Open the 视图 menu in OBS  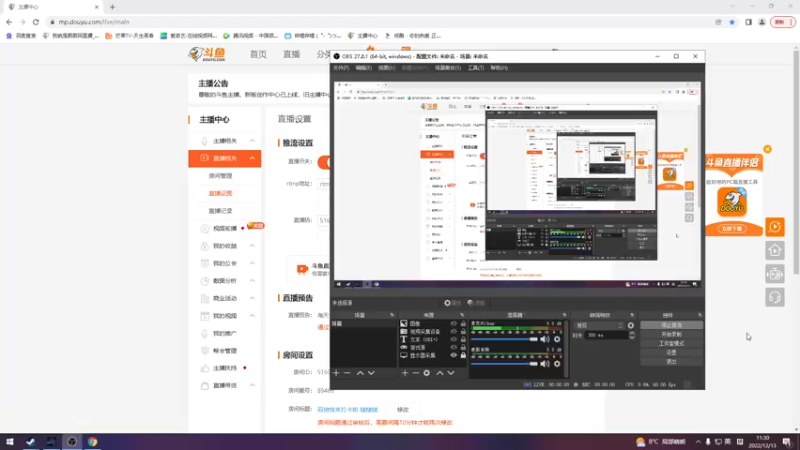coord(387,68)
